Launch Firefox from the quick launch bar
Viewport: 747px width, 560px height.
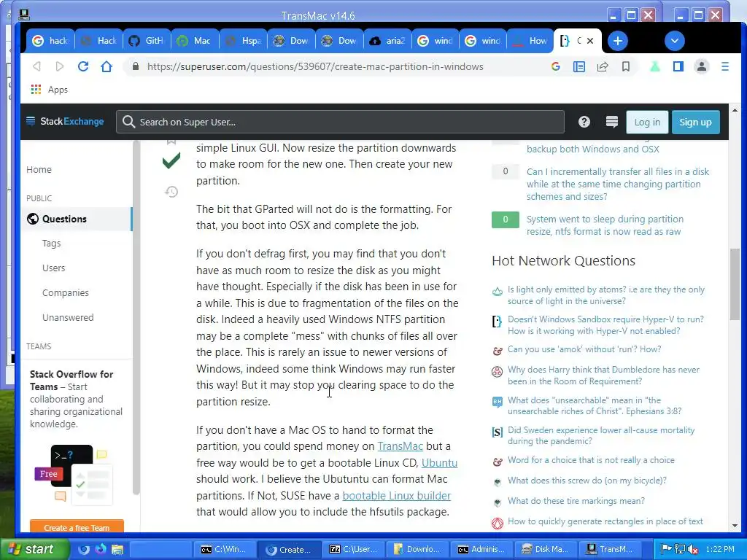101,549
